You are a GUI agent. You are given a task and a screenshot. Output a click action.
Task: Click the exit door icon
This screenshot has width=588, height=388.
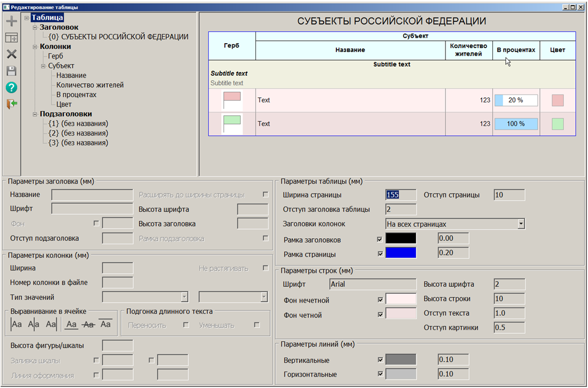tap(11, 104)
